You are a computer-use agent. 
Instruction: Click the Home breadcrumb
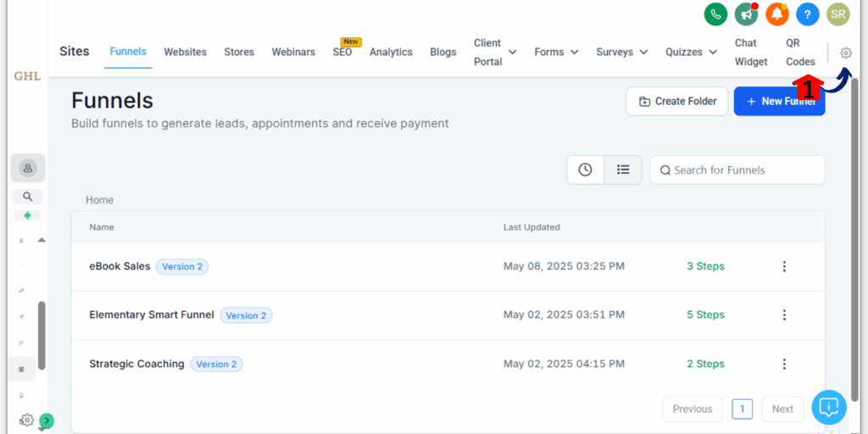[100, 200]
